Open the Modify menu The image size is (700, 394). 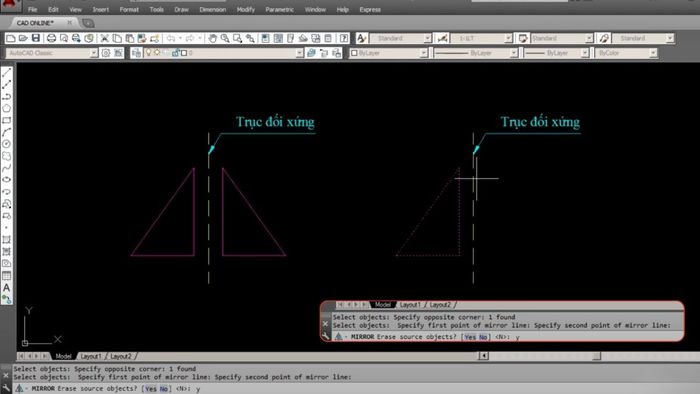[x=246, y=9]
